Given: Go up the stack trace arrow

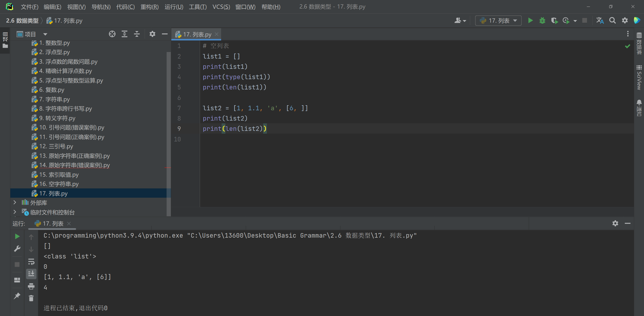Looking at the screenshot, I should [31, 237].
